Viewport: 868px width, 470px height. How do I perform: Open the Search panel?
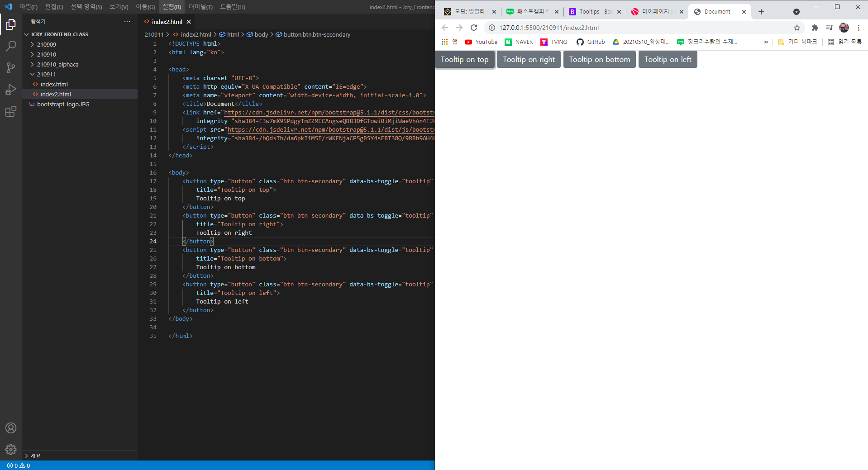point(11,46)
